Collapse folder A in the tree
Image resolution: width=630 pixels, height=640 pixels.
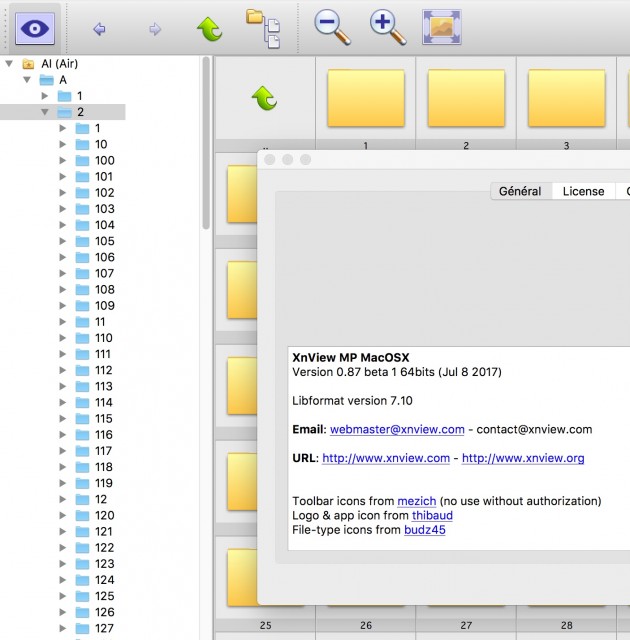coord(27,80)
